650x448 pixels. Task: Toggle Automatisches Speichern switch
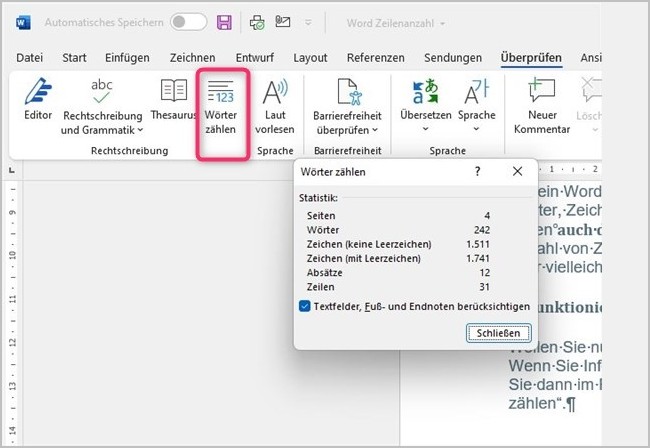pos(188,22)
